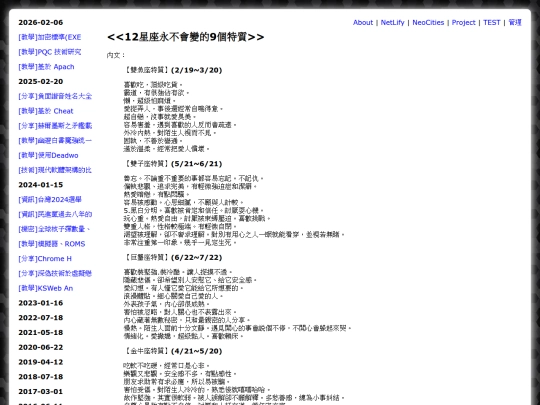Open the NeoCities navigation link
This screenshot has height=405, width=540.
coord(428,22)
